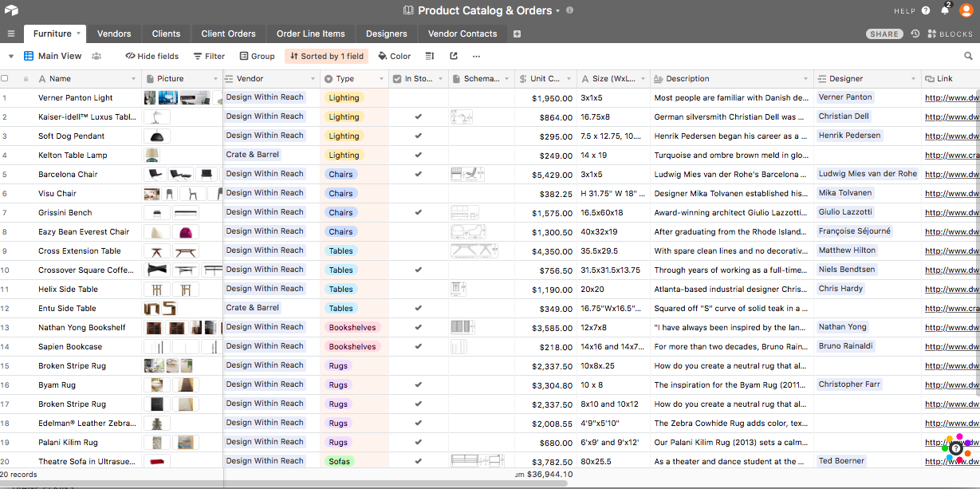Open the Group options
This screenshot has width=980, height=489.
(257, 56)
